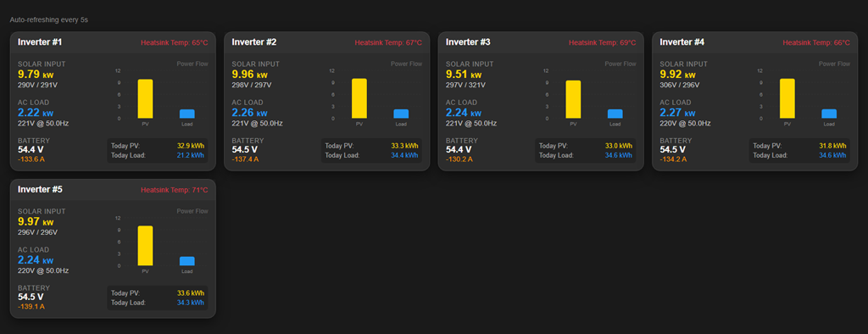Click the yellow PV bar in Inverter #5 chart
This screenshot has height=334, width=868.
[145, 246]
